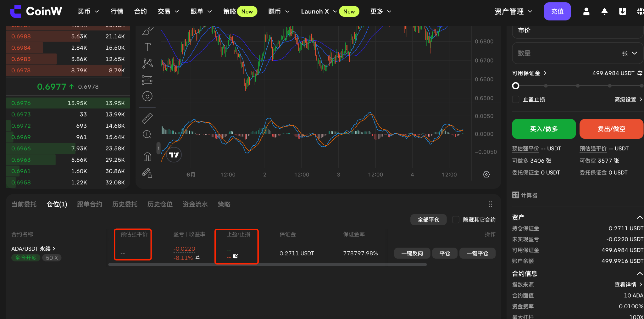This screenshot has width=644, height=319.
Task: Select the pattern drawing tool
Action: pyautogui.click(x=147, y=64)
